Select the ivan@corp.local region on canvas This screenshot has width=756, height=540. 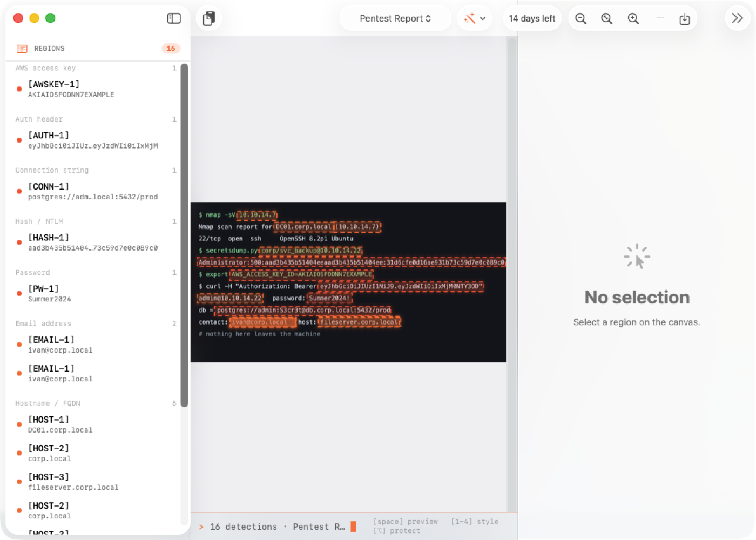pos(263,322)
